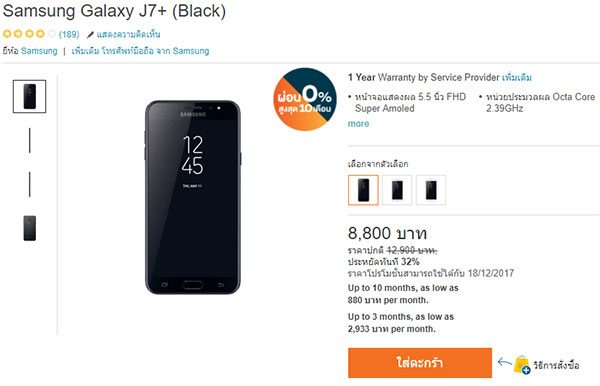
Task: Click the shopping bag how-to-order icon
Action: coord(522,365)
